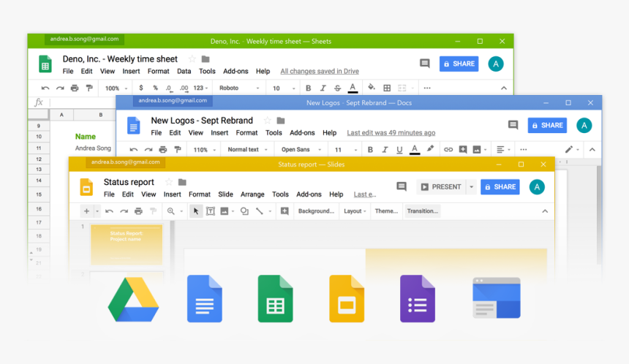
Task: Toggle underline in the Docs toolbar
Action: (399, 150)
